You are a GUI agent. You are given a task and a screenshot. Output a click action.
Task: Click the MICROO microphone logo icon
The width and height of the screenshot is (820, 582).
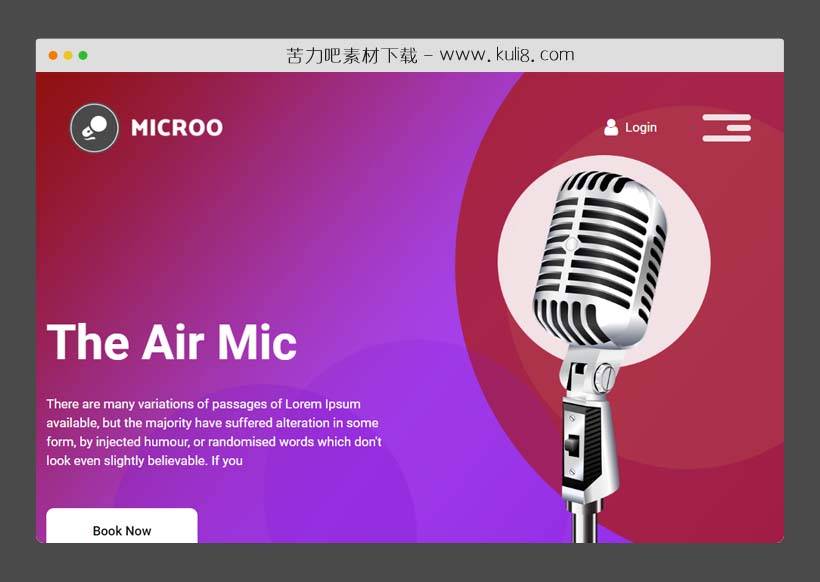pos(94,128)
